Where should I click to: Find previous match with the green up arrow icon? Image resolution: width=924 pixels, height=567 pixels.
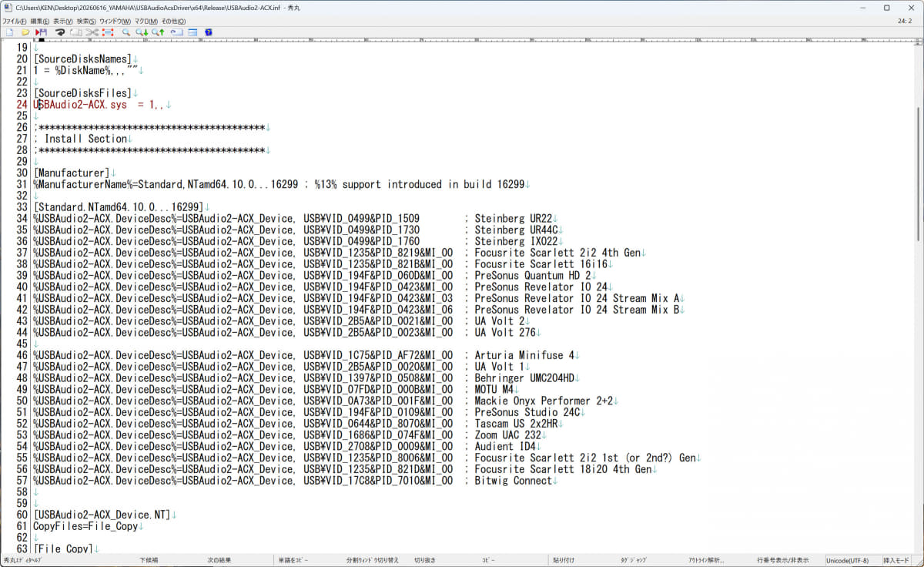pyautogui.click(x=158, y=32)
